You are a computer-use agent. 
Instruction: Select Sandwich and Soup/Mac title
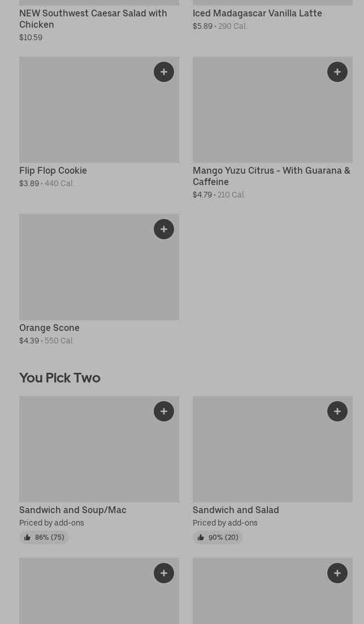(73, 510)
